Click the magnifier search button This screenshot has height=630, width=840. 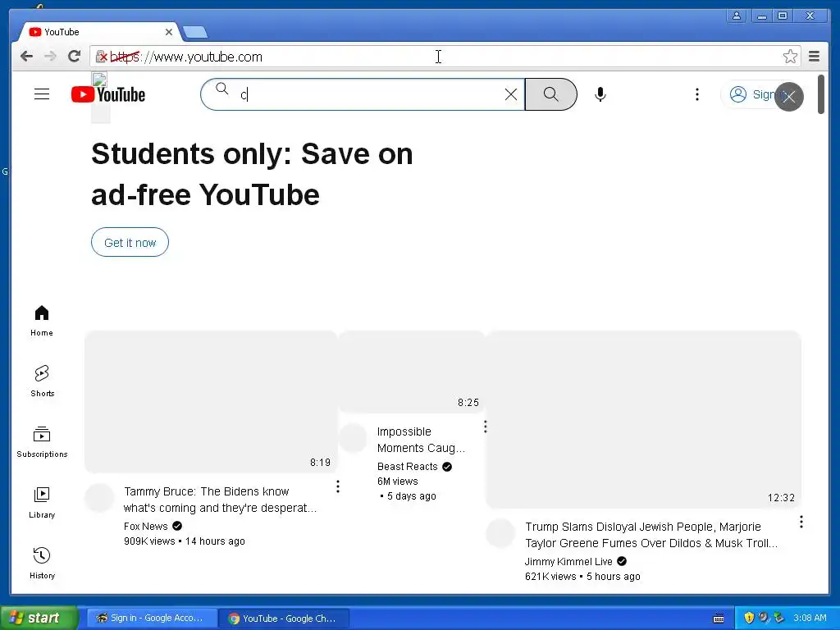tap(550, 95)
